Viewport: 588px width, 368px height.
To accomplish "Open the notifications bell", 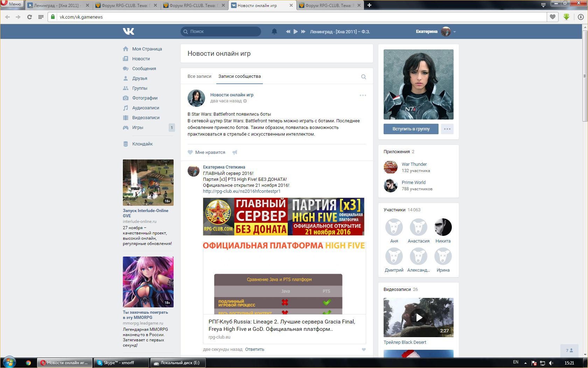I will pos(274,32).
